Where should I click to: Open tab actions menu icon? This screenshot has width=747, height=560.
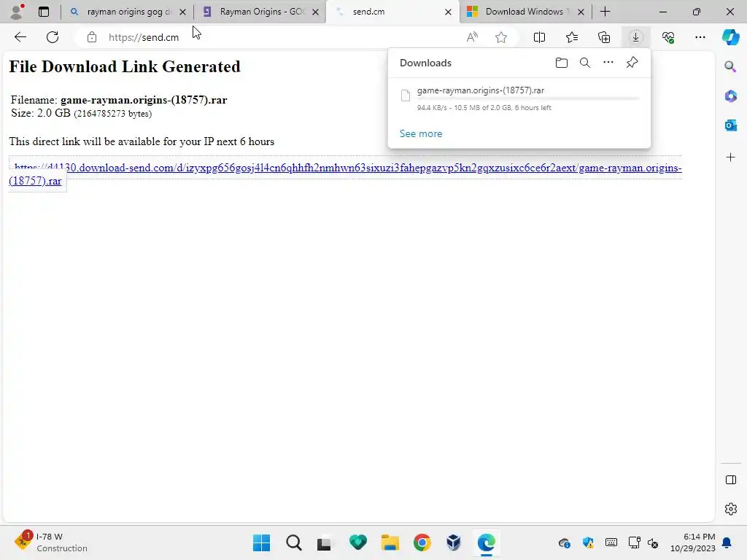click(43, 12)
